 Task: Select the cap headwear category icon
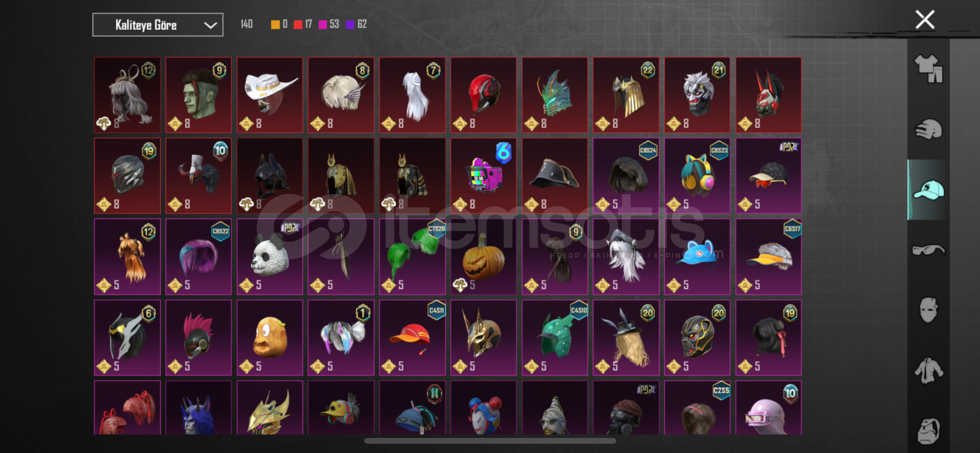coord(928,190)
